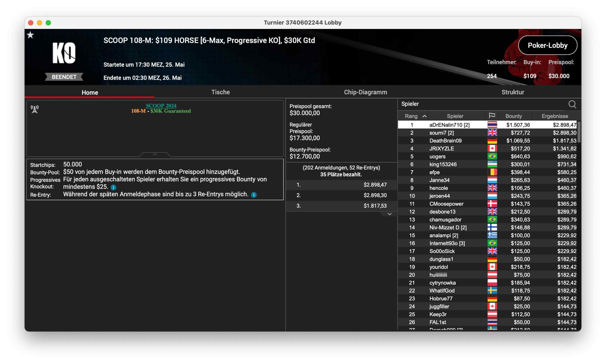Click the broadcast antenna icon
The width and height of the screenshot is (606, 364).
click(x=35, y=109)
